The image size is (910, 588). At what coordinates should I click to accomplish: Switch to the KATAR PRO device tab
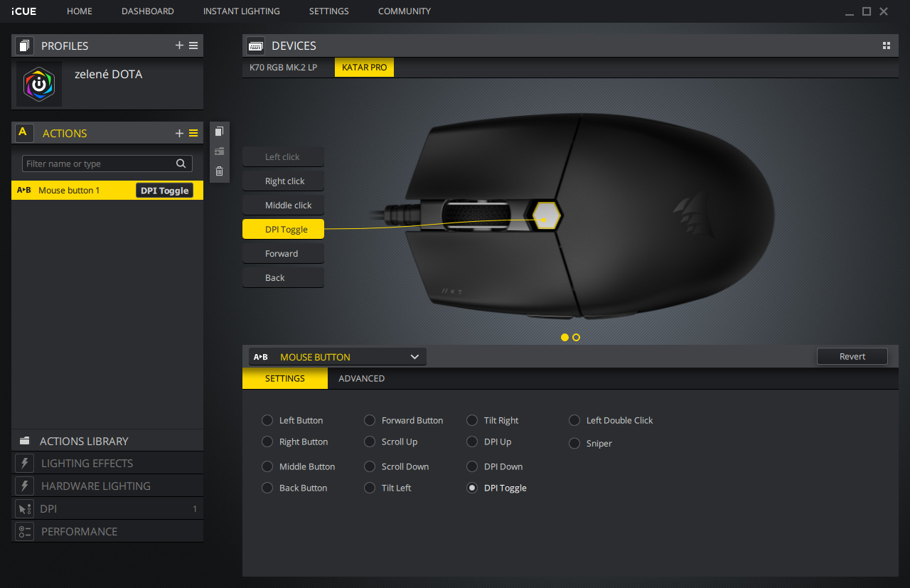pyautogui.click(x=364, y=68)
